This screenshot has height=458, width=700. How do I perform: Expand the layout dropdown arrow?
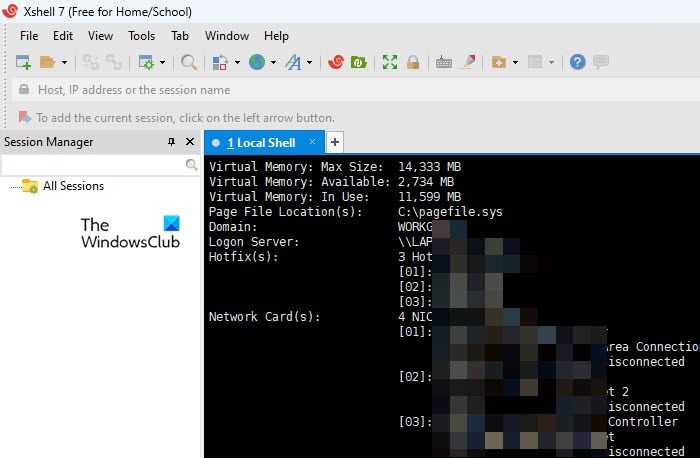click(x=551, y=62)
